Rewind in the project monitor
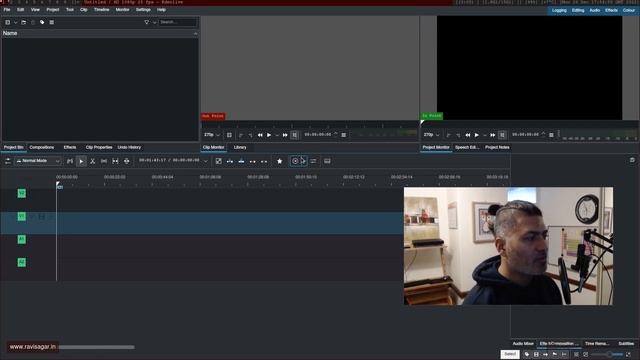Screen dimensions: 640x360 pyautogui.click(x=468, y=135)
